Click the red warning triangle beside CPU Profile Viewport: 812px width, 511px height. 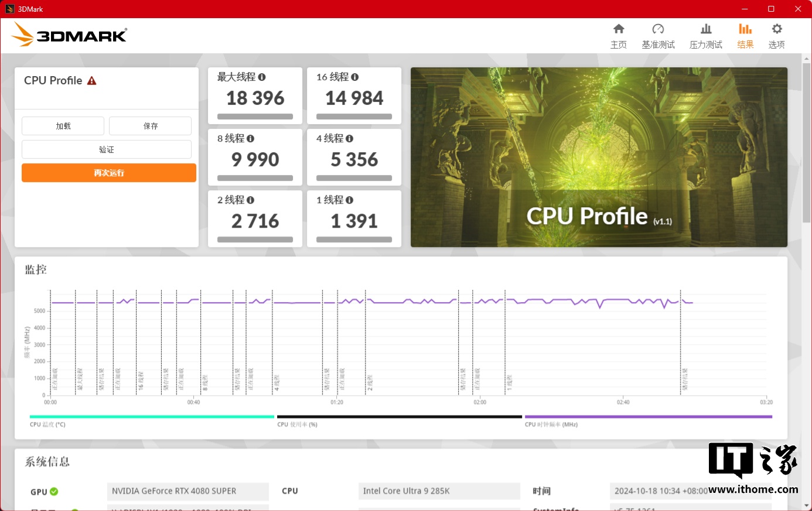(x=92, y=81)
